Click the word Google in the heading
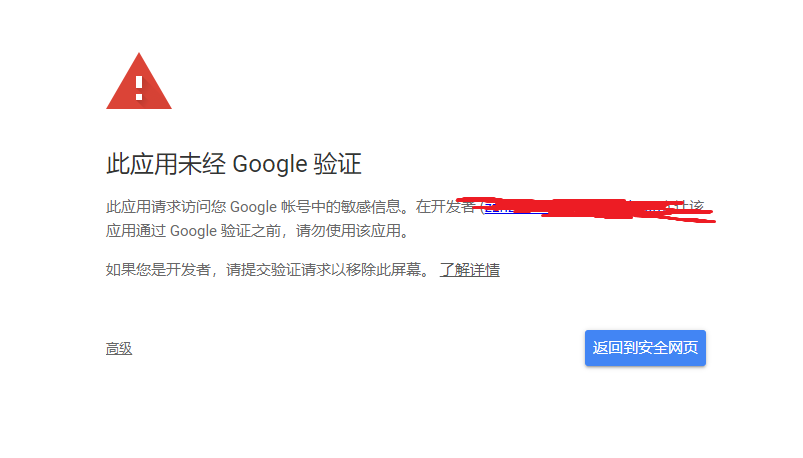This screenshot has width=803, height=458. tap(270, 165)
